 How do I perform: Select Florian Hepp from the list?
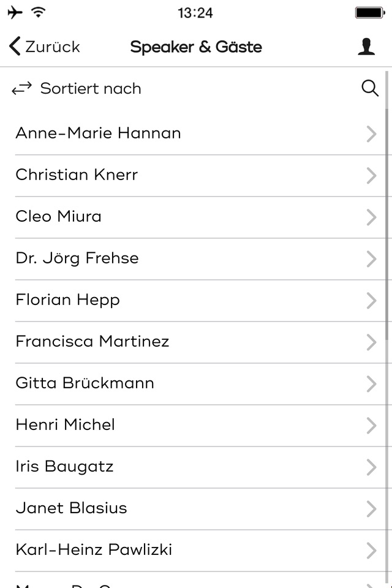pyautogui.click(x=67, y=300)
